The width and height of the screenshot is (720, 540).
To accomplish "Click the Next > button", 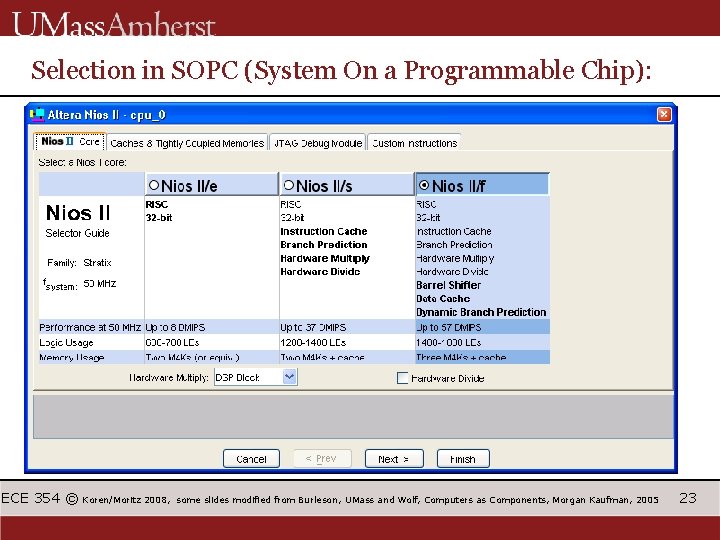I will coord(394,458).
